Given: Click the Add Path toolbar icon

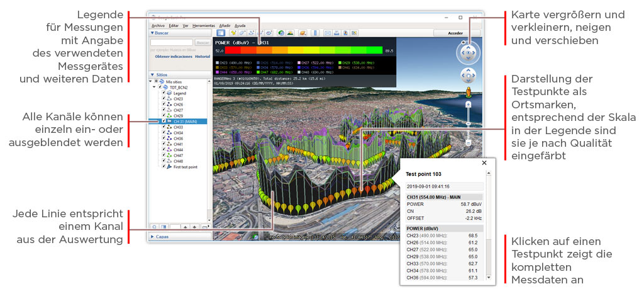Looking at the screenshot, I should click(x=251, y=33).
